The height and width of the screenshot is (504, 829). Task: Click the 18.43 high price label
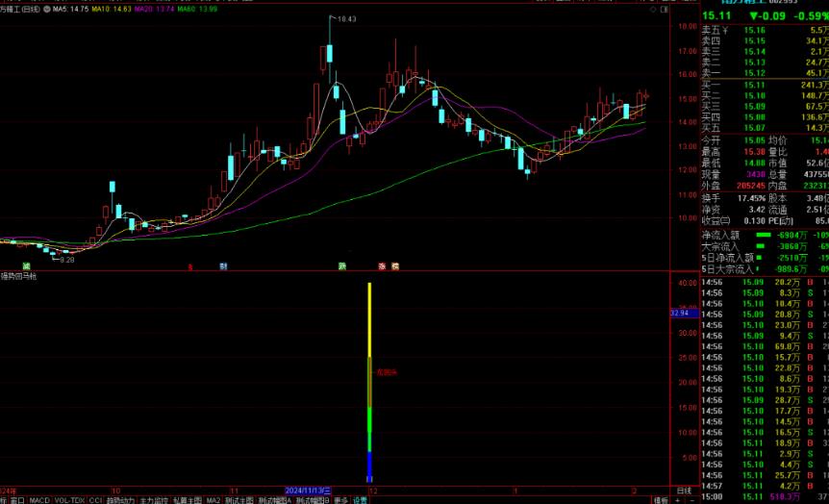click(347, 19)
